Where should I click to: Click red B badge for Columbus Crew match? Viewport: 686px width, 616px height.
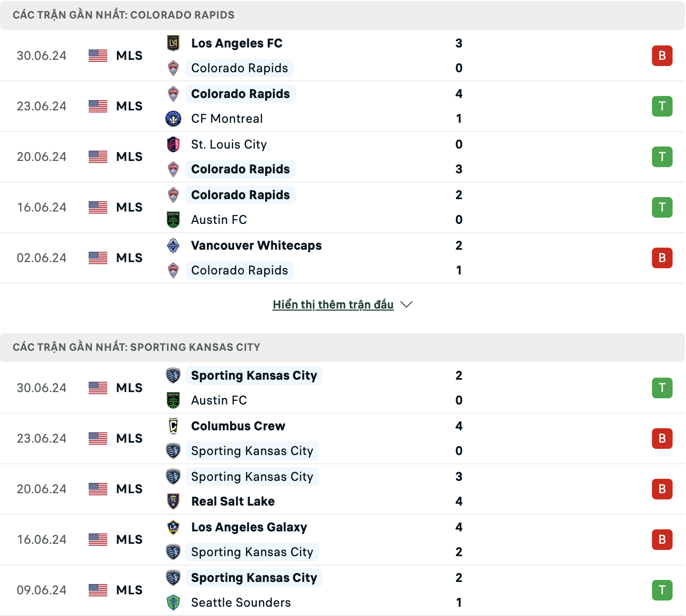662,439
